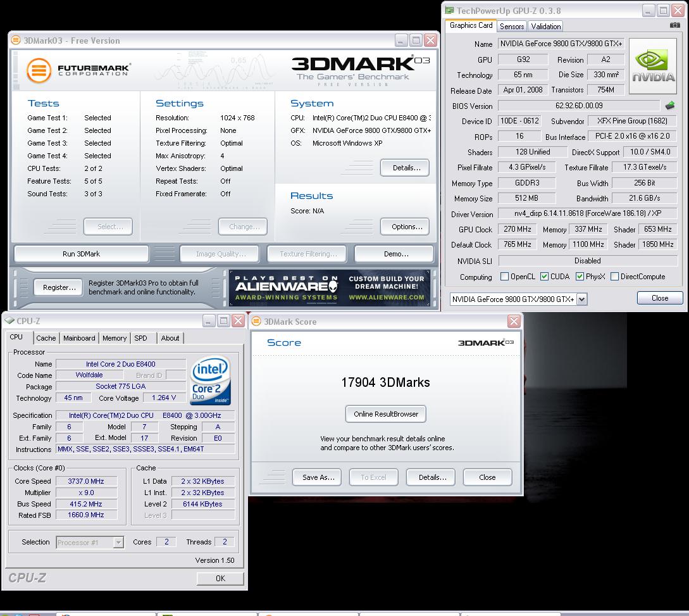Select the Graphics Card tab
Image resolution: width=689 pixels, height=616 pixels.
[x=471, y=25]
